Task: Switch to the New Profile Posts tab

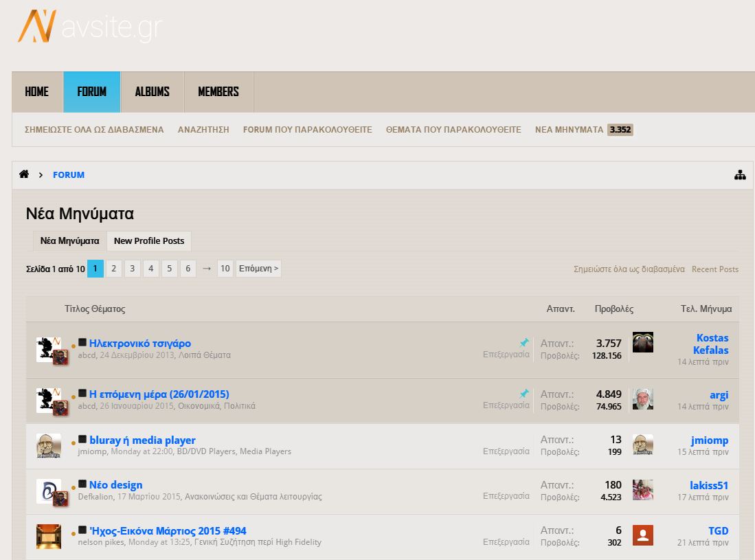Action: coord(149,240)
